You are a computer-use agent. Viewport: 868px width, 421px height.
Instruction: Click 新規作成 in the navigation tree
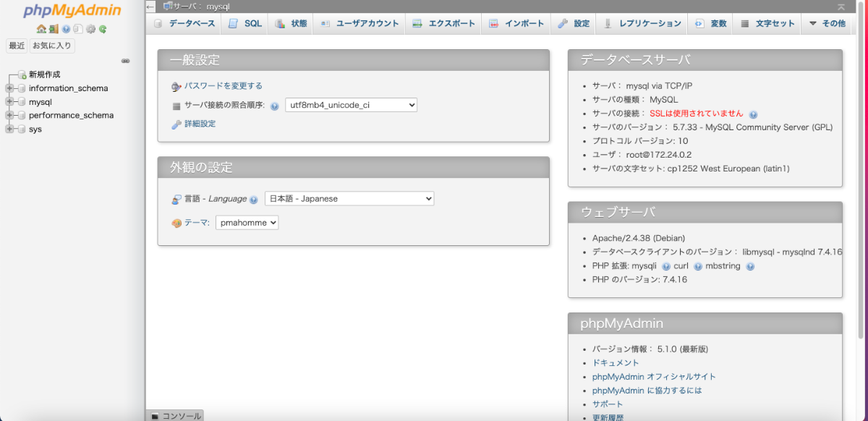click(x=45, y=75)
